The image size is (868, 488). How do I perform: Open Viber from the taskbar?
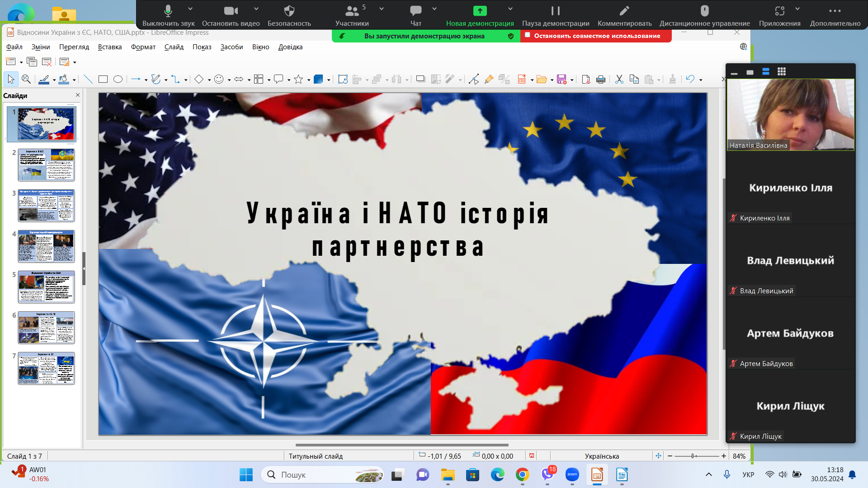pos(547,475)
